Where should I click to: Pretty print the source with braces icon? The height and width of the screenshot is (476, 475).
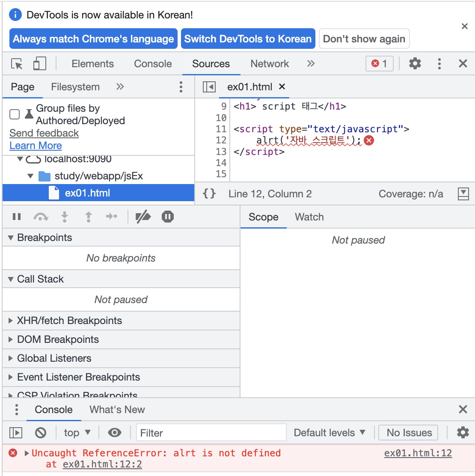pyautogui.click(x=209, y=193)
